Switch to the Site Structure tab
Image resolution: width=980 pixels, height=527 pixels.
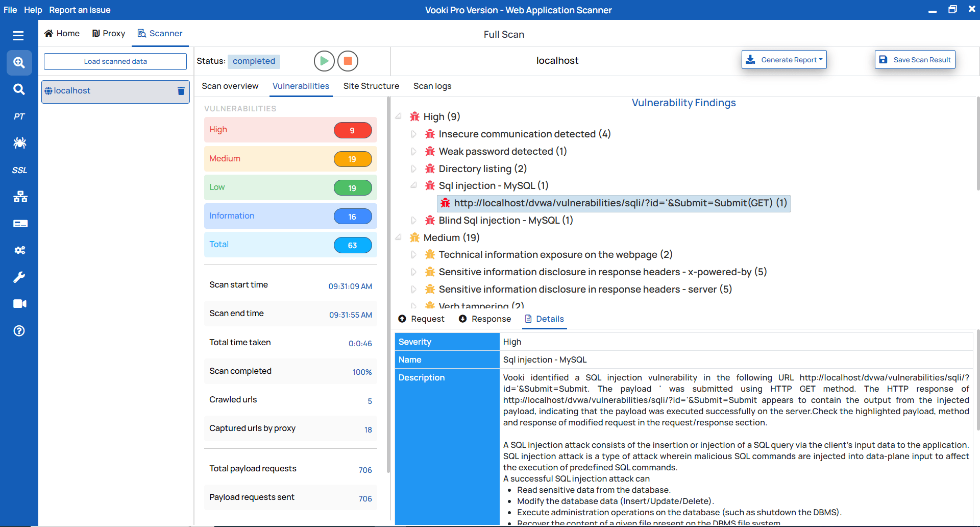tap(371, 86)
